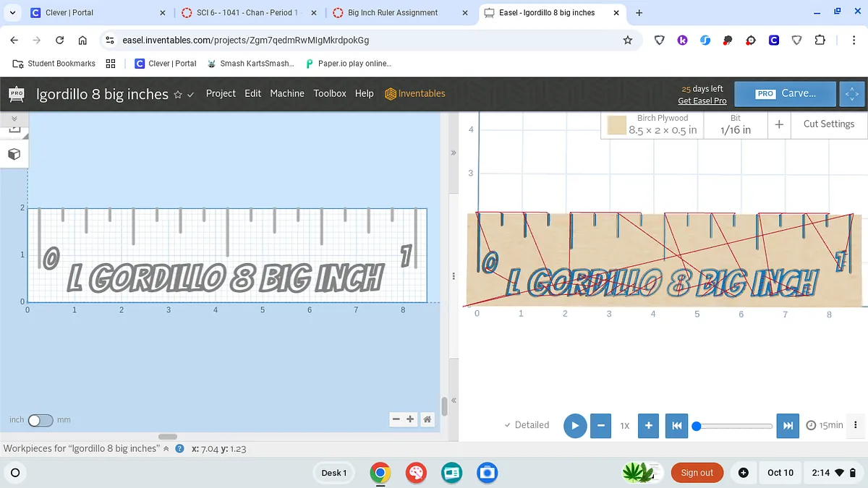Increase simulation playback speed
The width and height of the screenshot is (868, 488).
pos(649,426)
